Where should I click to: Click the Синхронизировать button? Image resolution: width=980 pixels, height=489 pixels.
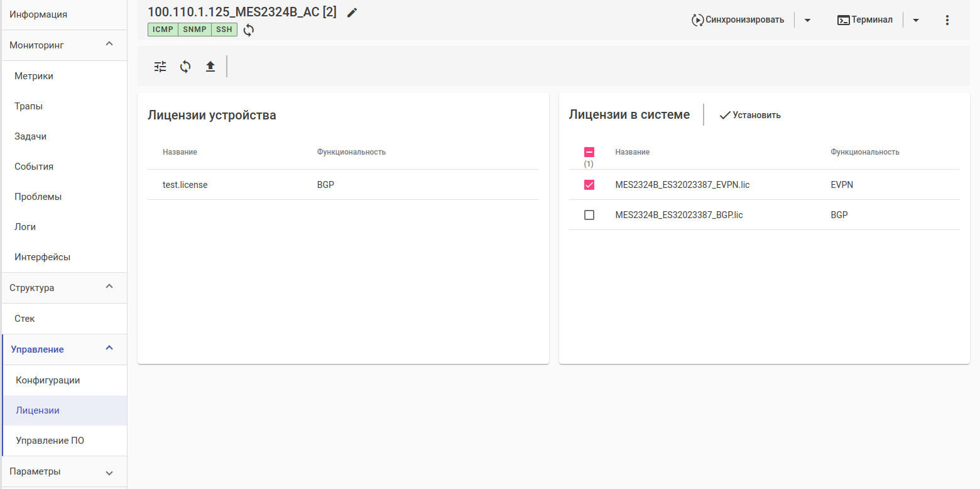coord(738,20)
